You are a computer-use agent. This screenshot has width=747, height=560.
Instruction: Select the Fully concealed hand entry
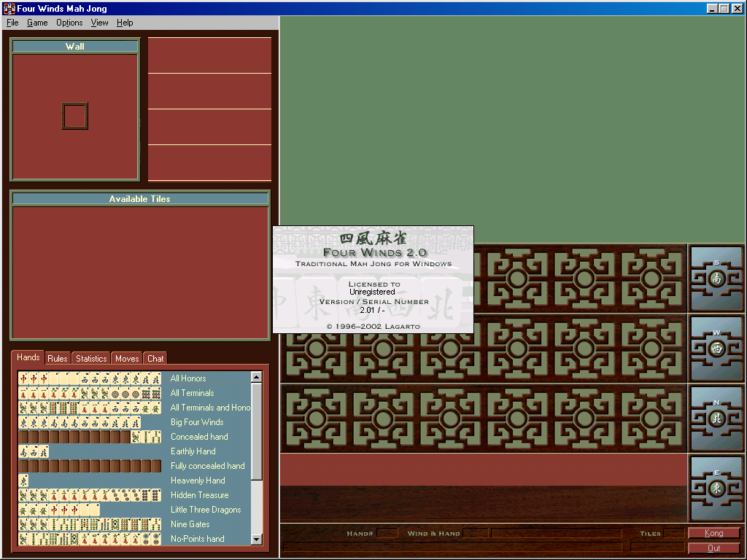tap(208, 466)
